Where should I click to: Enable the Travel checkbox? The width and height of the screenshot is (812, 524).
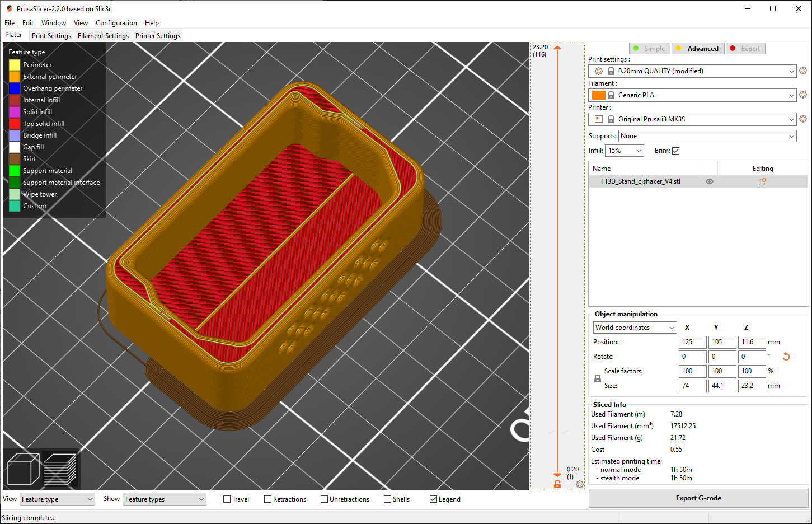[x=227, y=499]
